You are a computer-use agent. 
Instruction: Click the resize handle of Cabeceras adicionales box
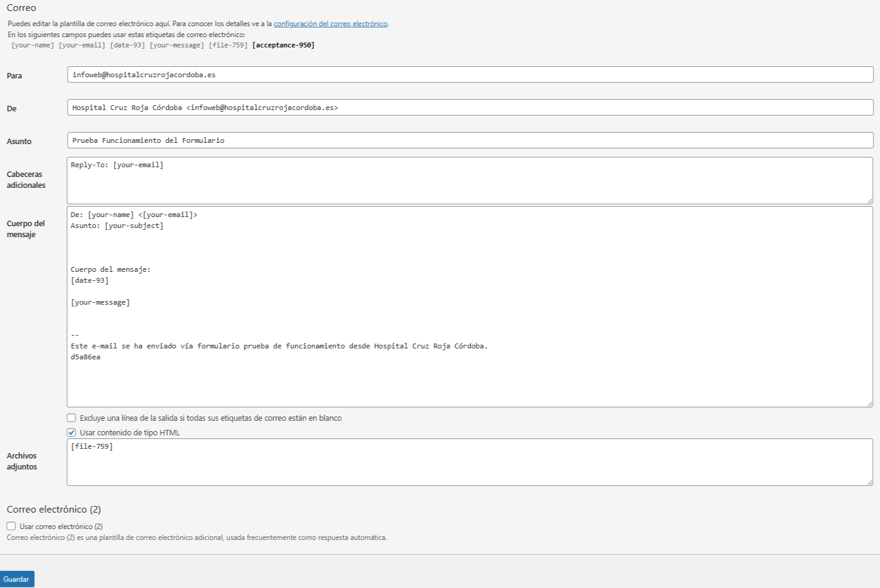click(870, 201)
